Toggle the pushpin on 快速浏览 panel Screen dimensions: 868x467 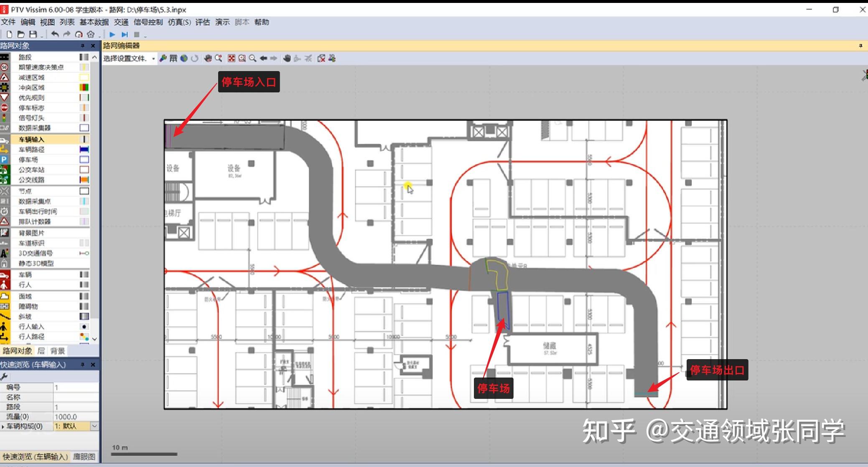click(83, 365)
